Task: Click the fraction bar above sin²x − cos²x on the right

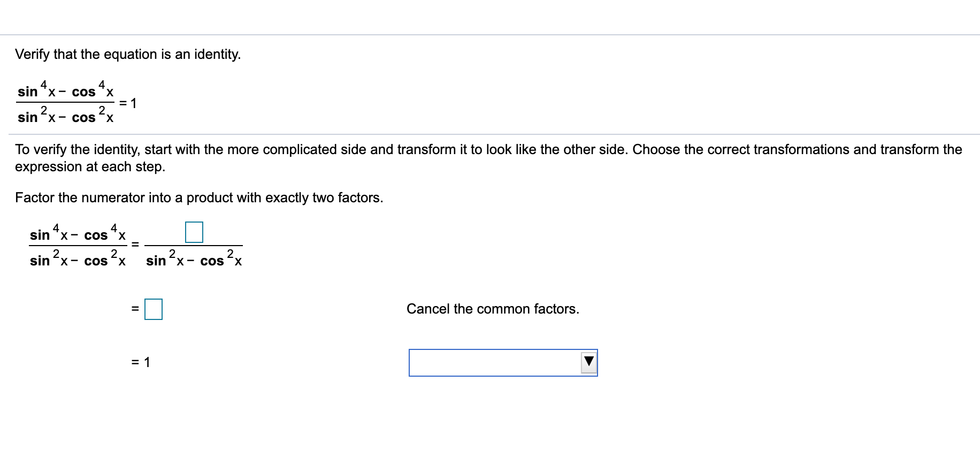Action: click(x=194, y=246)
